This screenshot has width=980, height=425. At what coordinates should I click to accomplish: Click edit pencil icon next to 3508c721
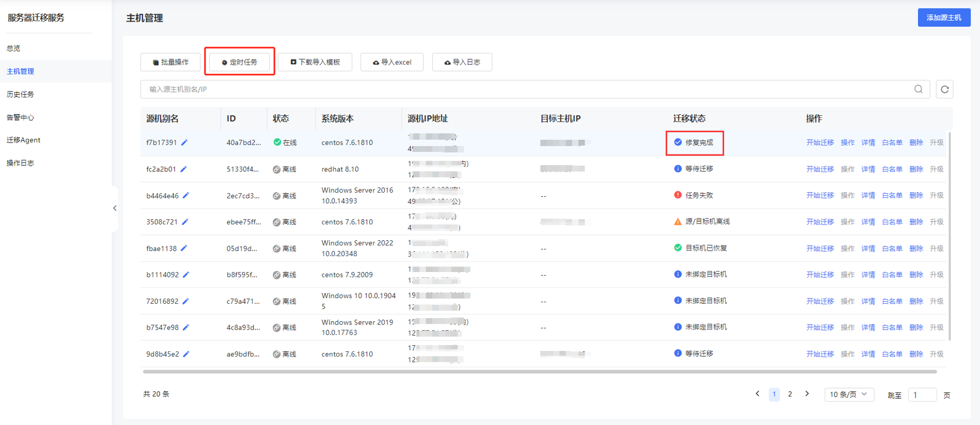coord(185,222)
